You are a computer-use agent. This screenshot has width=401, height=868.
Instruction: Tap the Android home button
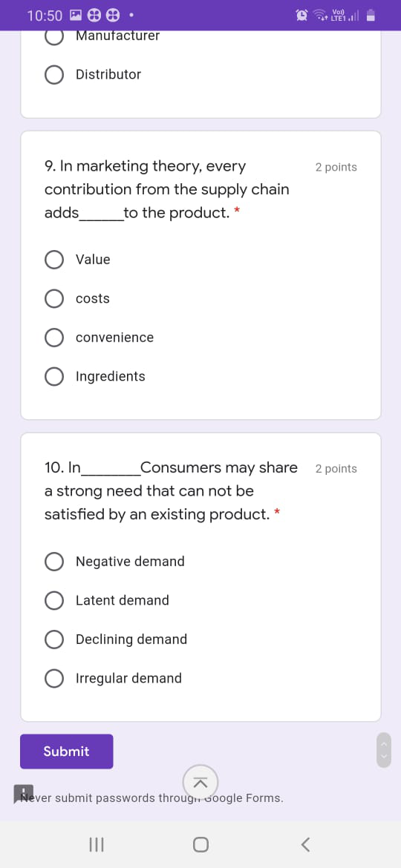tap(200, 844)
